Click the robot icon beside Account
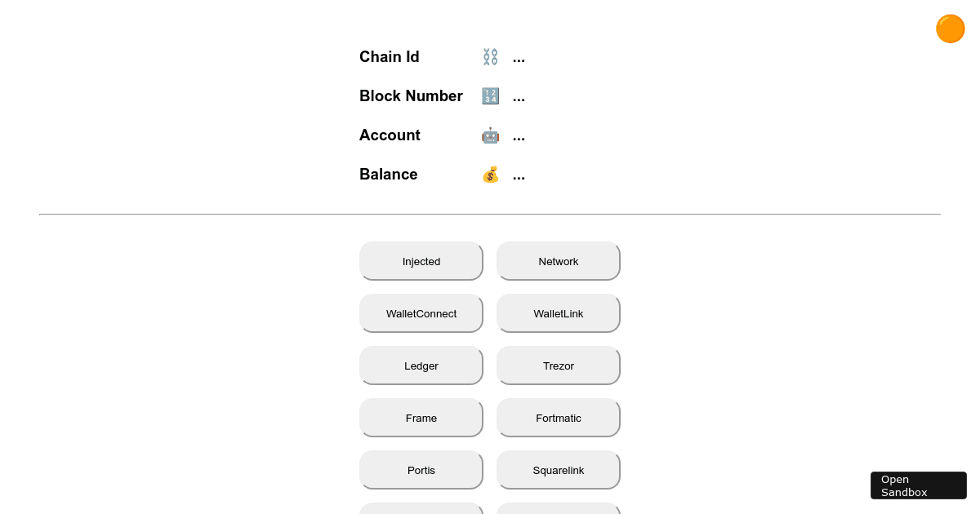 coord(490,135)
